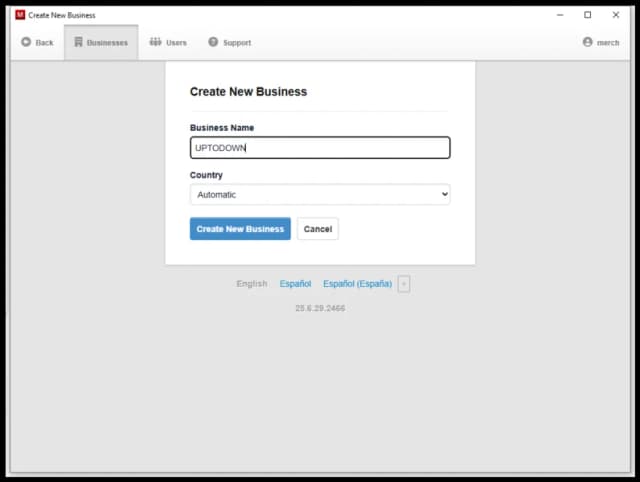This screenshot has height=482, width=640.
Task: Switch language to Español (España)
Action: [x=357, y=284]
